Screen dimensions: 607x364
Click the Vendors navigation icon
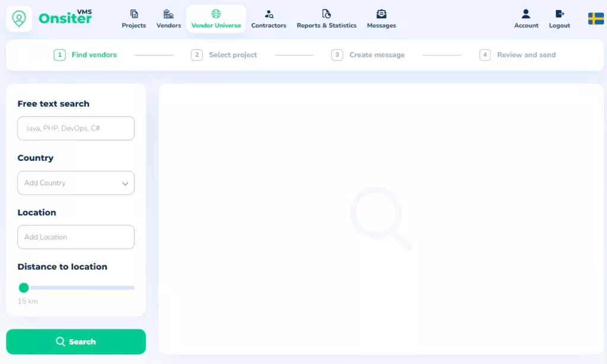click(x=168, y=14)
